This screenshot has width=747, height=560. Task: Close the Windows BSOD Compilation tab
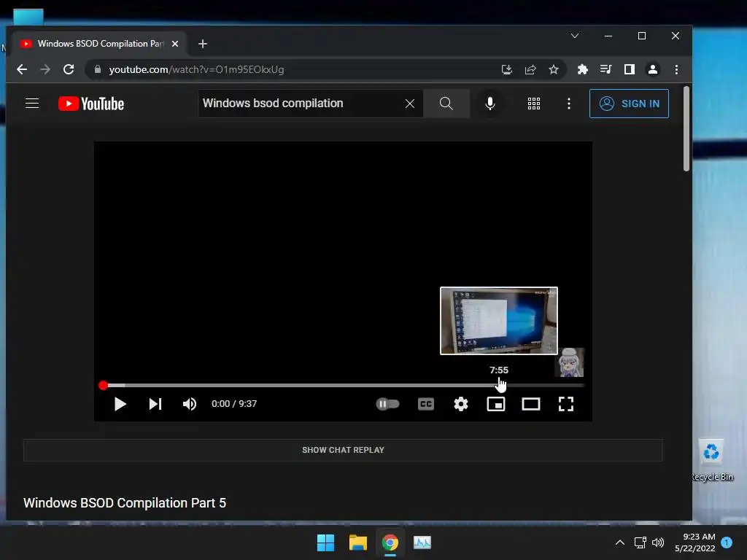click(x=175, y=44)
